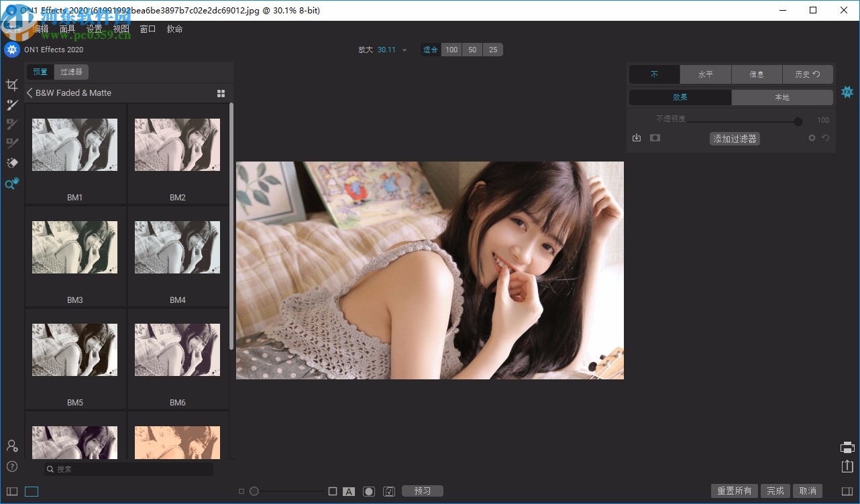860x504 pixels.
Task: Toggle the single image view mode icon
Action: [x=32, y=491]
